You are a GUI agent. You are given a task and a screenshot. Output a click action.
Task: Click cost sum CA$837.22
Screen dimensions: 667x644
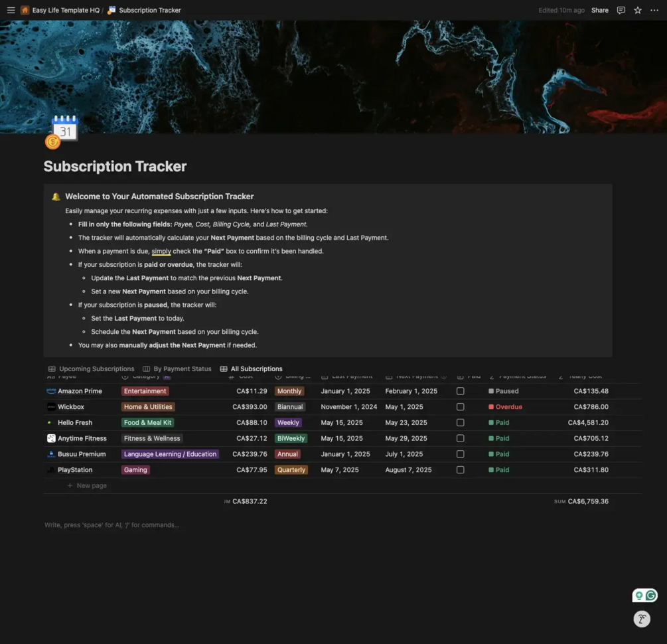[x=250, y=501]
